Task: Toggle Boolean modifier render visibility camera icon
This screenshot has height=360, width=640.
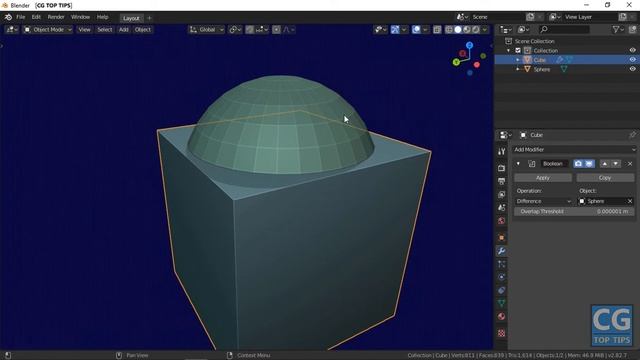Action: (x=578, y=164)
